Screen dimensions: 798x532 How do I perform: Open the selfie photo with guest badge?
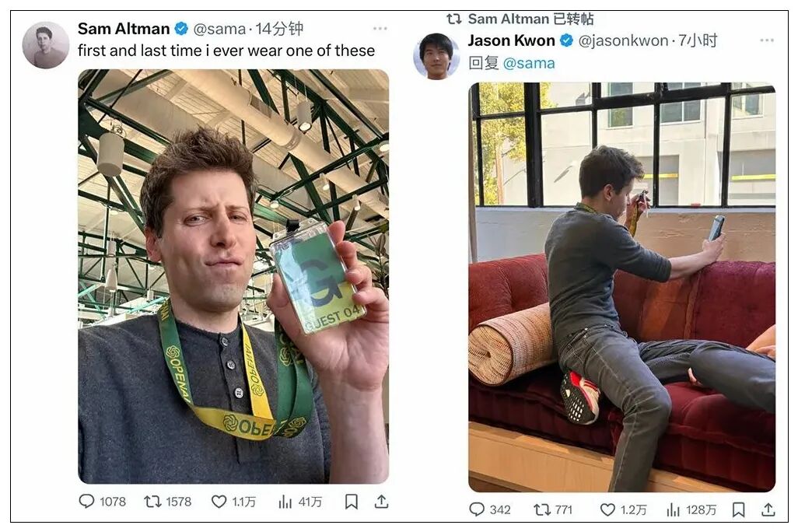(233, 276)
